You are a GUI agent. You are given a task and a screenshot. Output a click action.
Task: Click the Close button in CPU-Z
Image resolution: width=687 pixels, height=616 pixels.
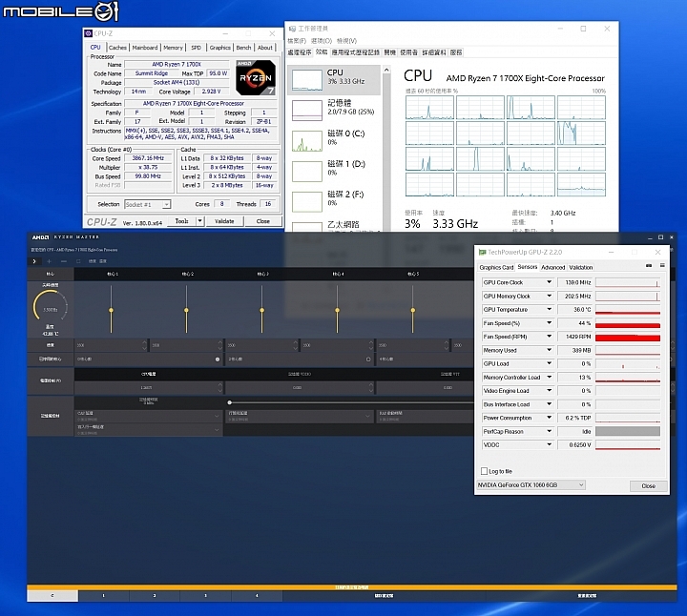(263, 221)
